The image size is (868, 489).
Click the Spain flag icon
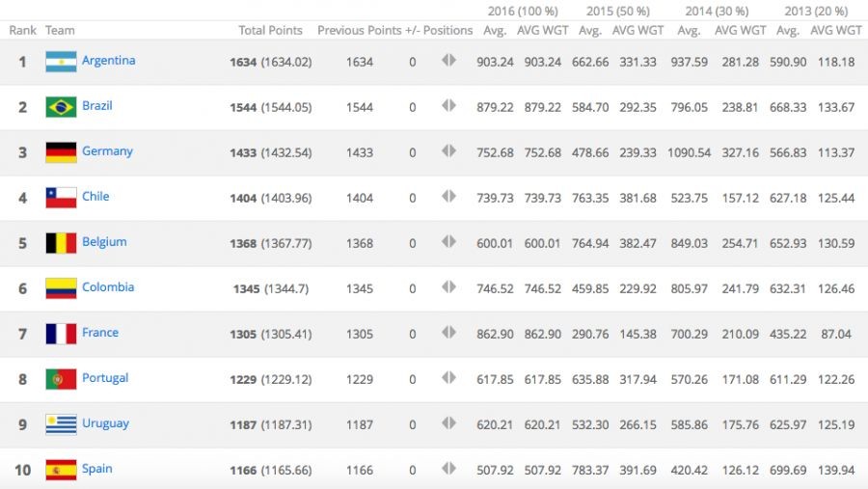tap(61, 470)
